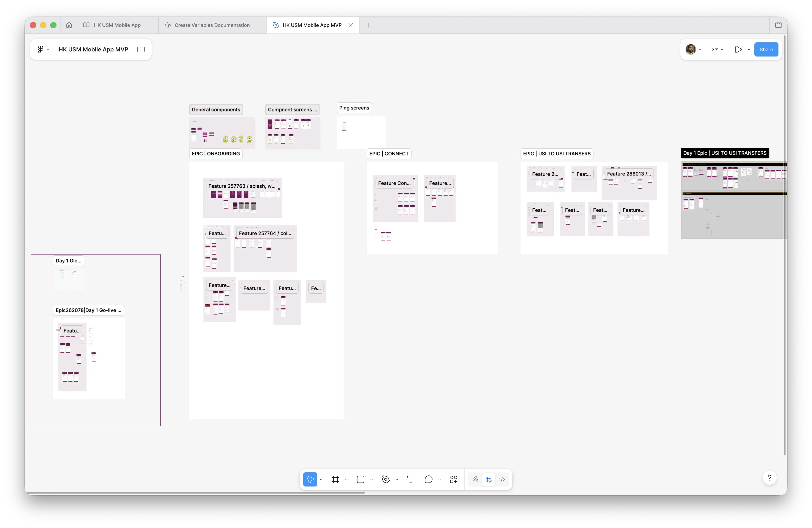
Task: Click the Help question mark button
Action: (x=769, y=478)
